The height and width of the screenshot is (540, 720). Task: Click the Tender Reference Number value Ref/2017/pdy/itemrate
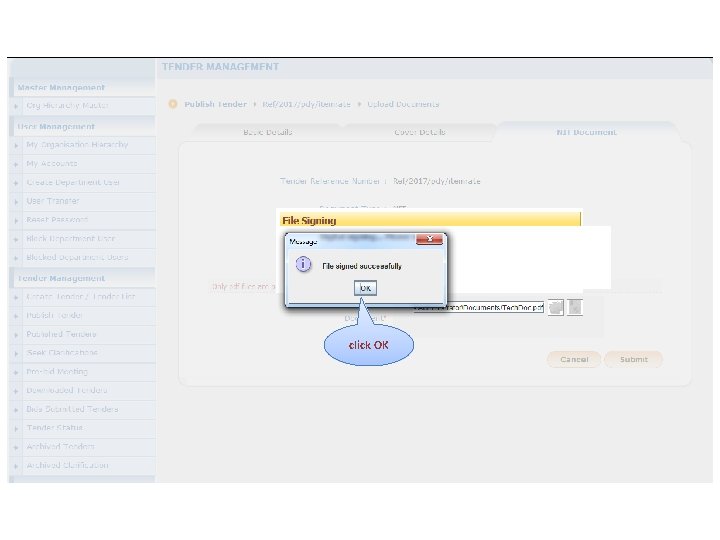(x=437, y=181)
